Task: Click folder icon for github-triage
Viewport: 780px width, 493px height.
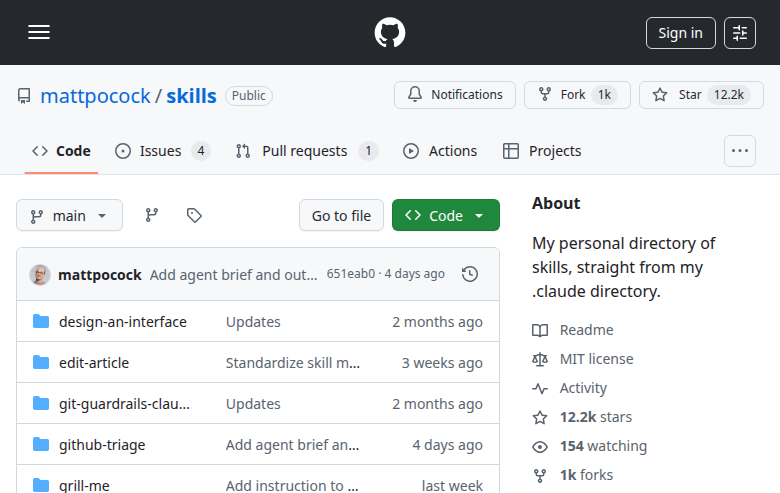Action: [x=41, y=444]
